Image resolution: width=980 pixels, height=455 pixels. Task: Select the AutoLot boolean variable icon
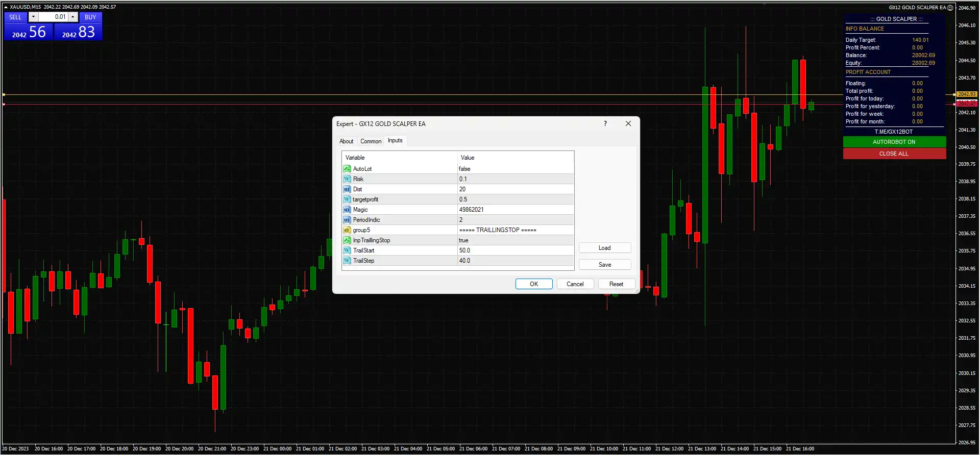pos(347,169)
